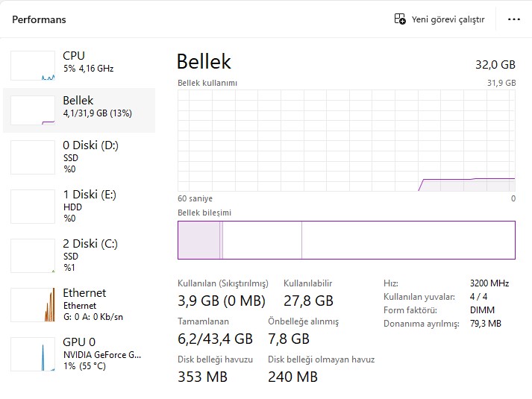Select the GPU 0 usage graph thumbnail
Image resolution: width=532 pixels, height=399 pixels.
[x=33, y=354]
